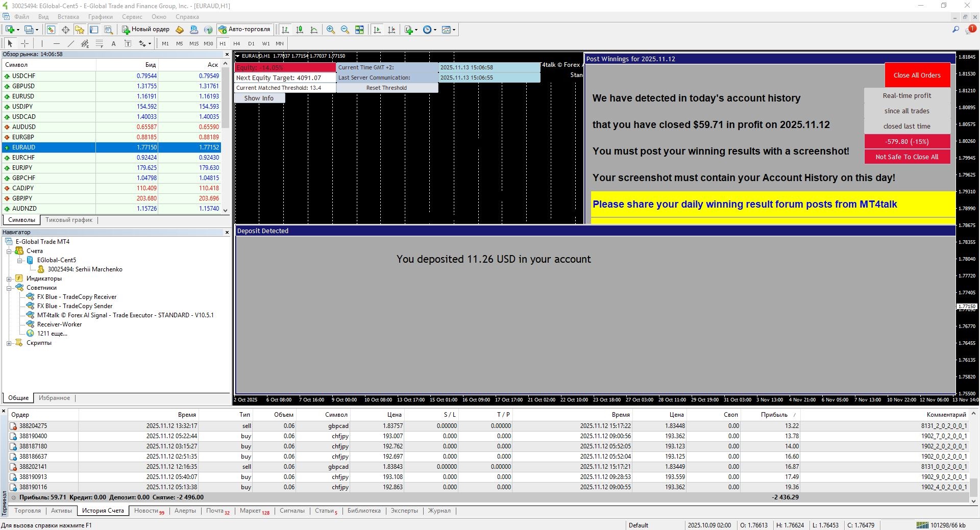Switch timeframe to H4
This screenshot has width=980, height=530.
coord(237,43)
